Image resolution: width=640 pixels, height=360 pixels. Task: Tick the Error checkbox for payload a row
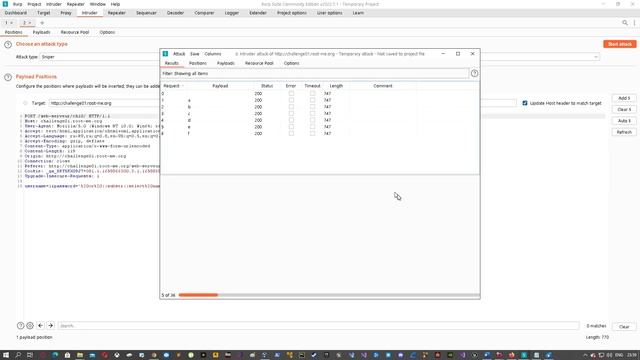click(291, 100)
